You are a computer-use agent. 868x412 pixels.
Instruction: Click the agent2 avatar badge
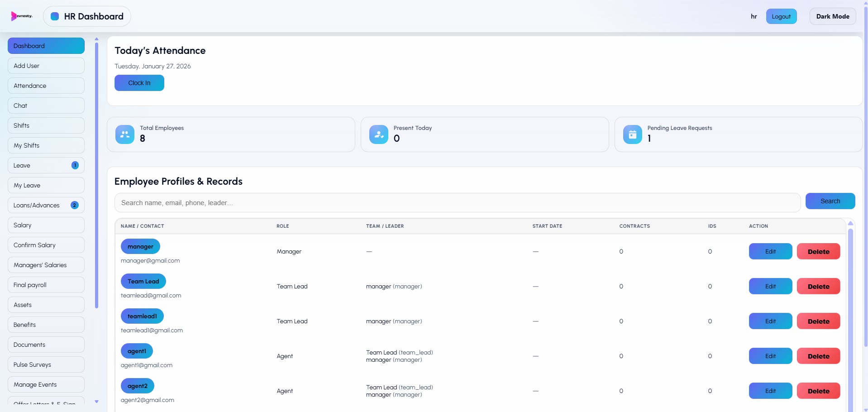[x=137, y=386]
